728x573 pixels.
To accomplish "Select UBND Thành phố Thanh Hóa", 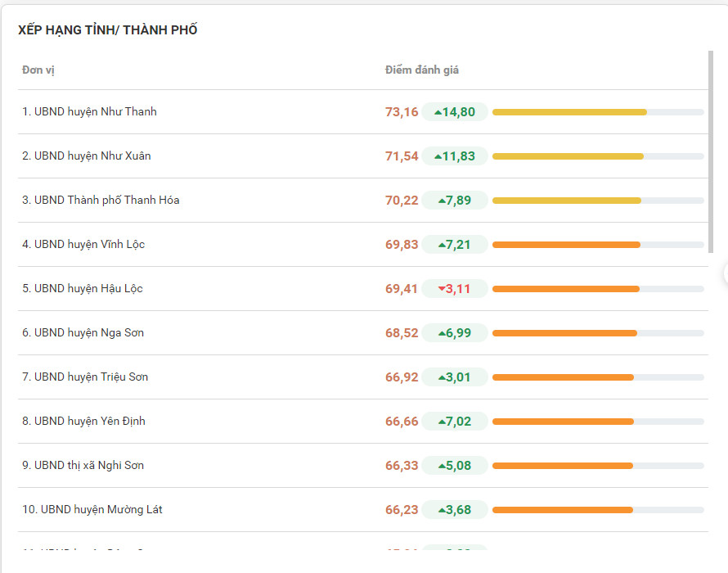I will coord(101,201).
